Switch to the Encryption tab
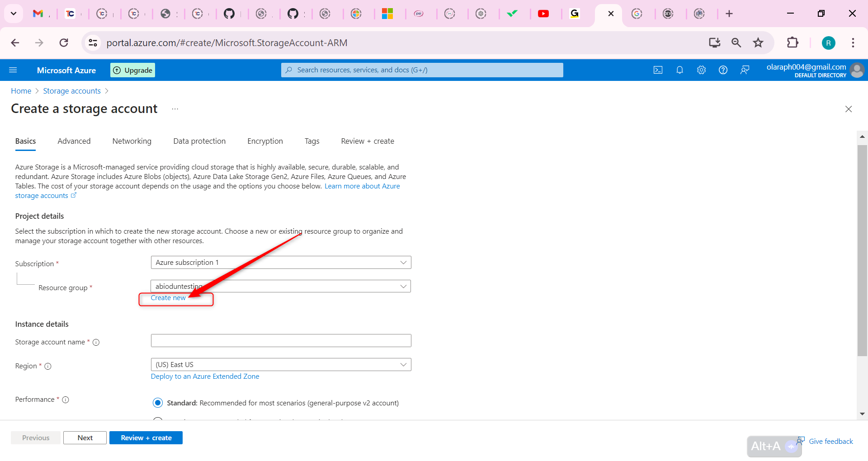This screenshot has width=868, height=461. point(265,141)
